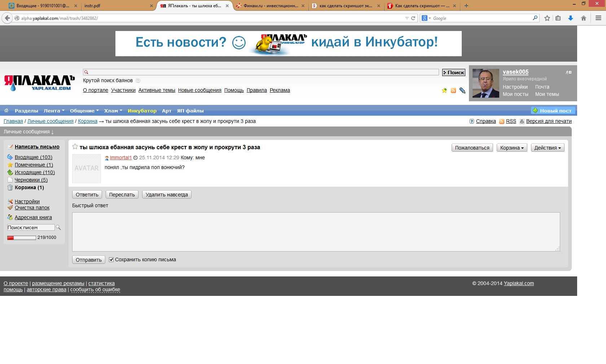
Task: Click the Переслать button
Action: (x=122, y=195)
